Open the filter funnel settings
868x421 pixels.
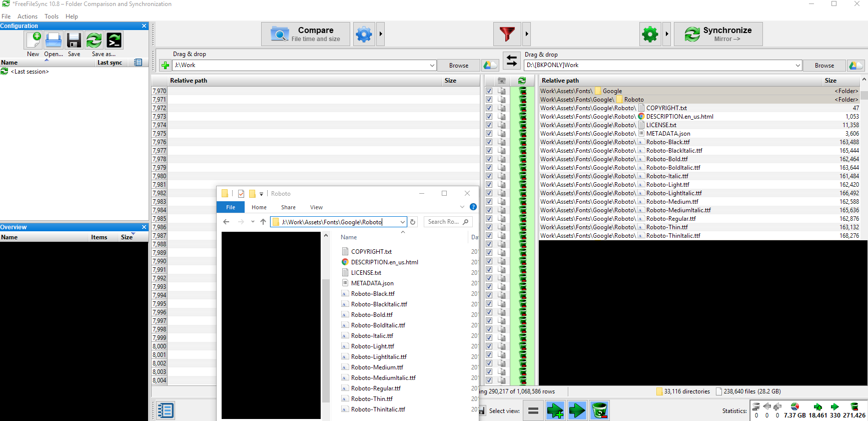(x=507, y=34)
